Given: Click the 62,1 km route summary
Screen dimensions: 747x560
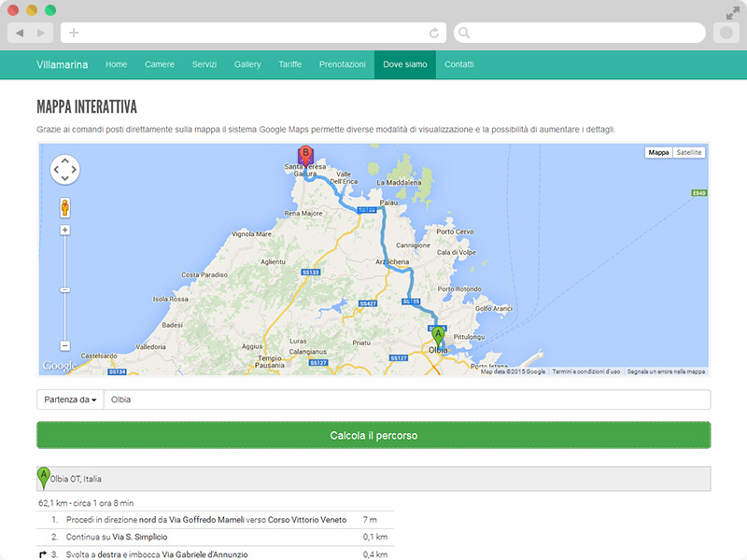Looking at the screenshot, I should (x=86, y=503).
